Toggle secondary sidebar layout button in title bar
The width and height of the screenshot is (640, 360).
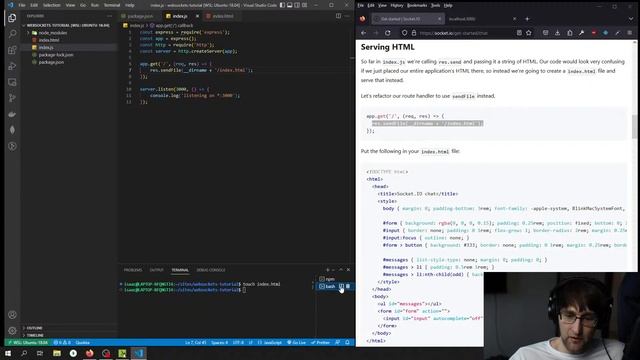point(297,5)
